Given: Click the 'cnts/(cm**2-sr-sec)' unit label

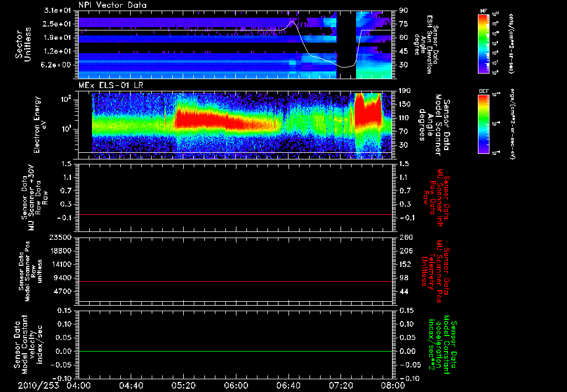Looking at the screenshot, I should point(511,43).
